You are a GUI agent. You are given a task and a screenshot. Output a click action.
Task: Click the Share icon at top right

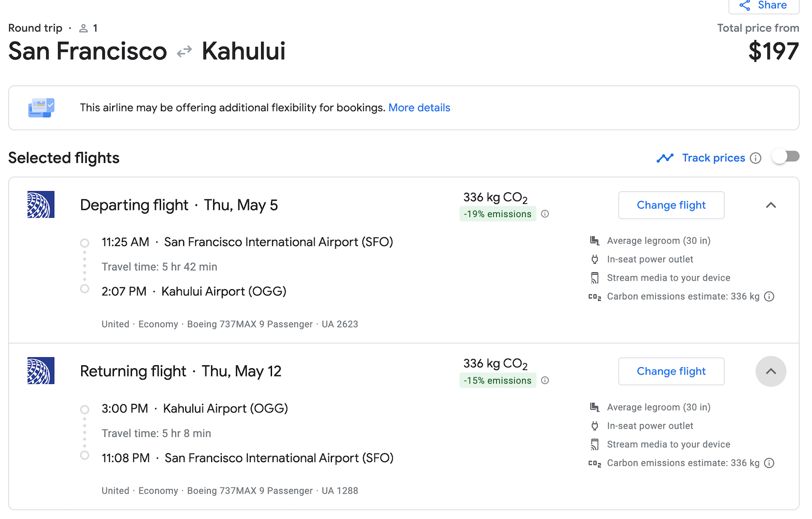point(745,5)
